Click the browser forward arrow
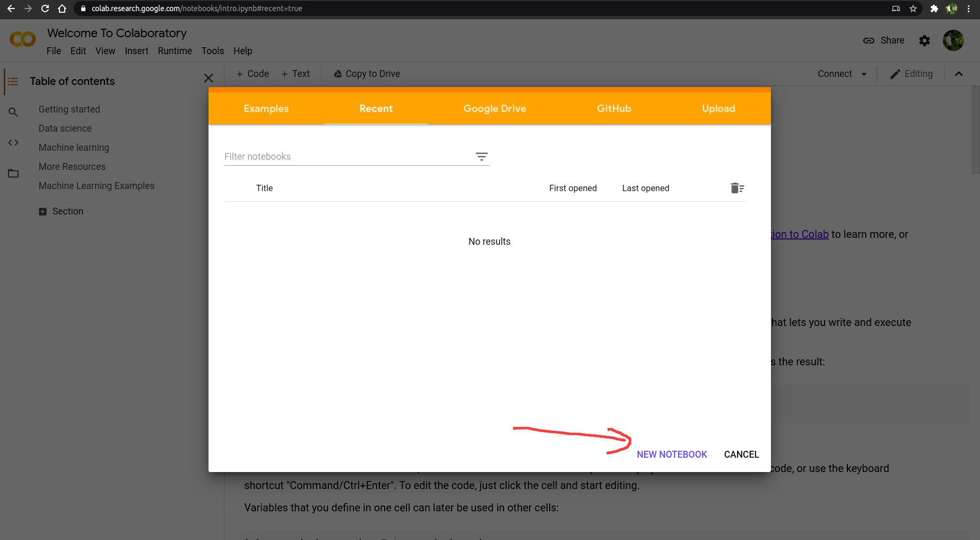The width and height of the screenshot is (980, 540). coord(28,8)
